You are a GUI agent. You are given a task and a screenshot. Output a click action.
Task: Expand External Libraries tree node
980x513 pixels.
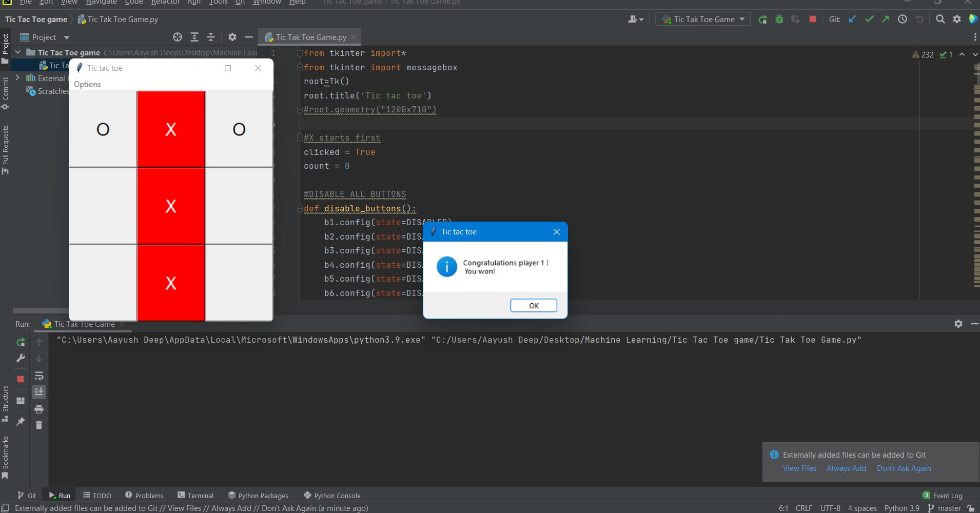coord(17,78)
